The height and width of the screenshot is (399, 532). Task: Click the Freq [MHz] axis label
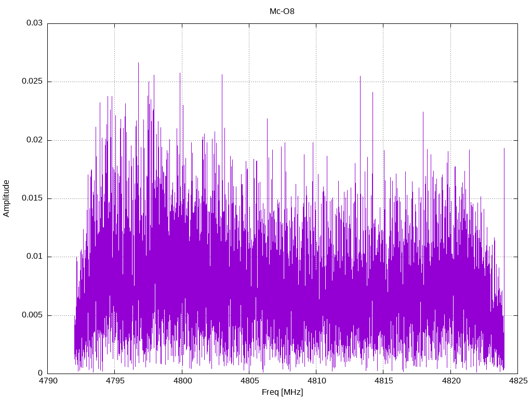[x=282, y=392]
